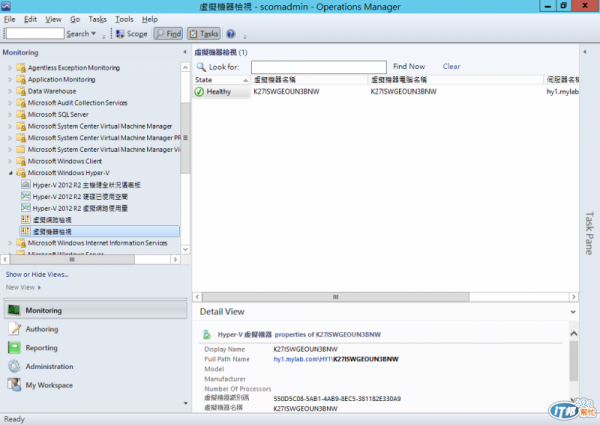Open Show or Hide Views link
Screen dimensions: 600x425
click(37, 274)
